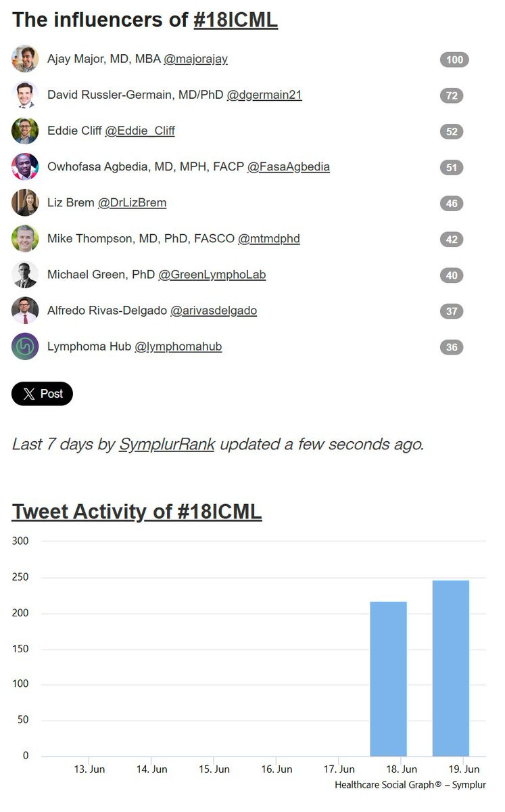The height and width of the screenshot is (812, 505).
Task: Open the SymplurRank link
Action: (167, 445)
